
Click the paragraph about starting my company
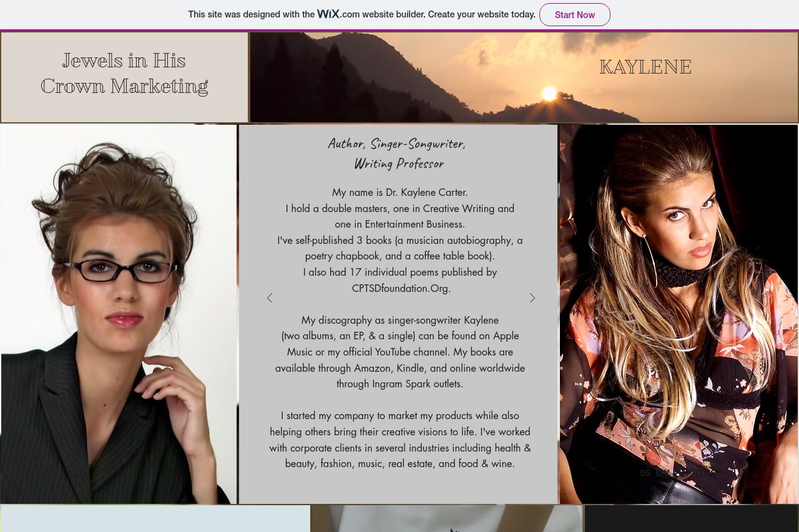coord(399,440)
